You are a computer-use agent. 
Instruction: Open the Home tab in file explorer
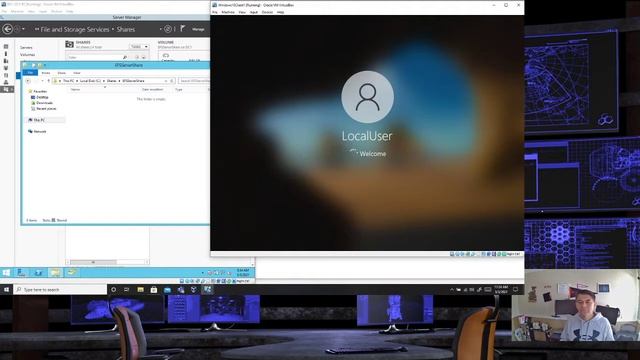pyautogui.click(x=46, y=73)
